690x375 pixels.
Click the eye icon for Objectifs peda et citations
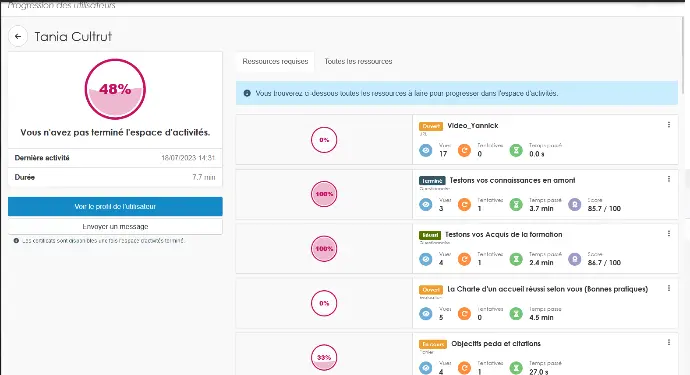426,368
